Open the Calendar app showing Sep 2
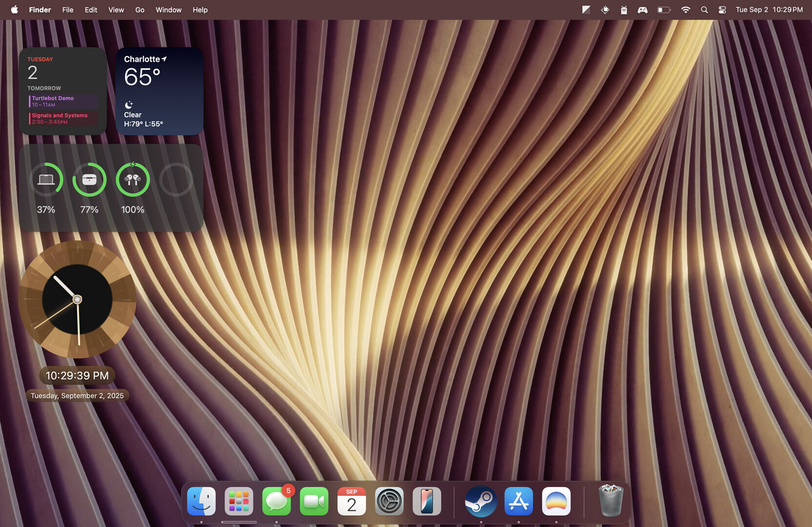Image resolution: width=812 pixels, height=527 pixels. point(352,501)
